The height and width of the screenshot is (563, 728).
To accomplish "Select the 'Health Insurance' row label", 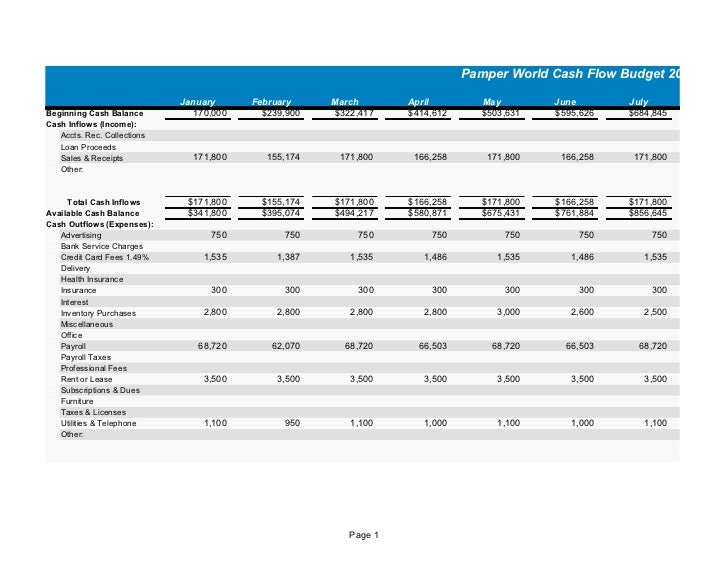I will point(92,279).
